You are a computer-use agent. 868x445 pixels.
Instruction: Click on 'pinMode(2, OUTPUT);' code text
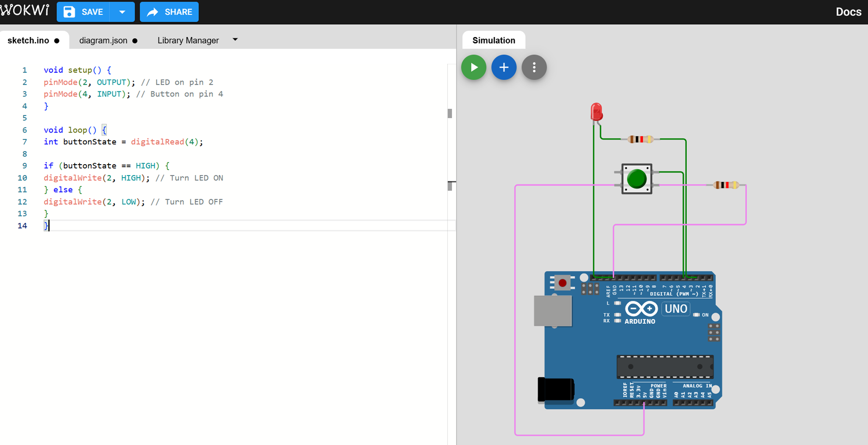point(90,82)
